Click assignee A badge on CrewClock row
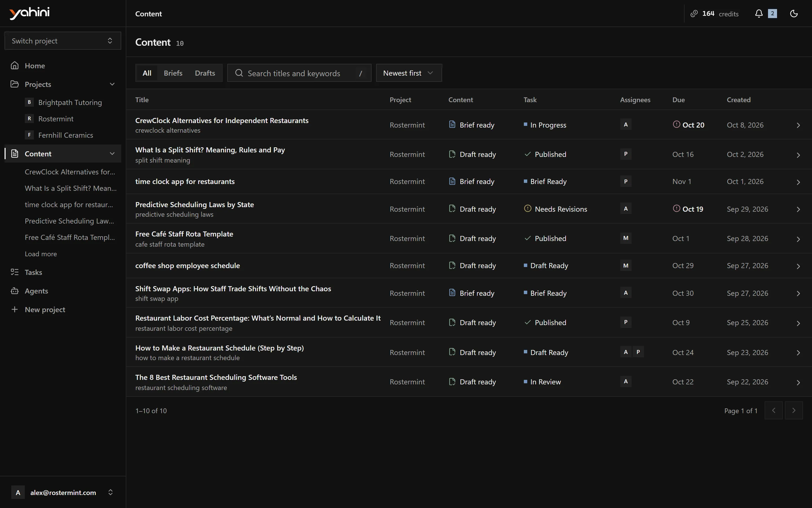Image resolution: width=812 pixels, height=508 pixels. 625,124
